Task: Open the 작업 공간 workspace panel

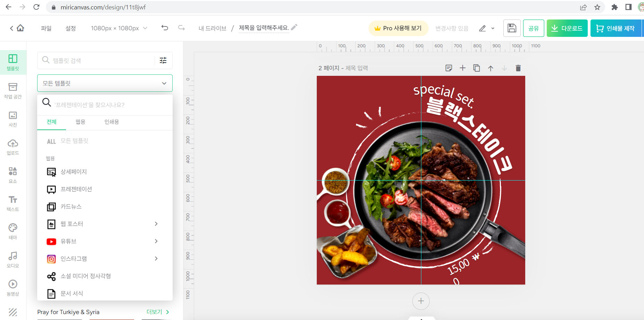Action: coord(13,91)
